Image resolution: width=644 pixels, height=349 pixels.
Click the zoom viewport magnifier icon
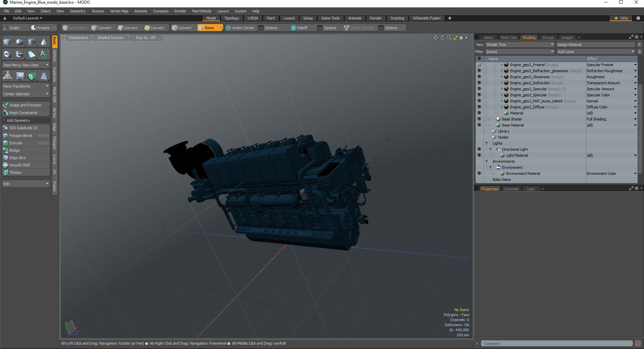(x=449, y=38)
